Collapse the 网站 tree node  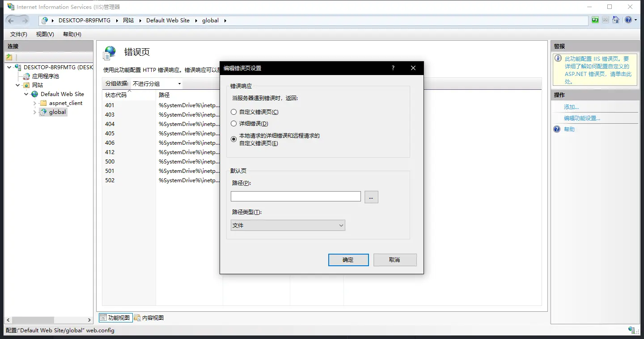pos(18,85)
